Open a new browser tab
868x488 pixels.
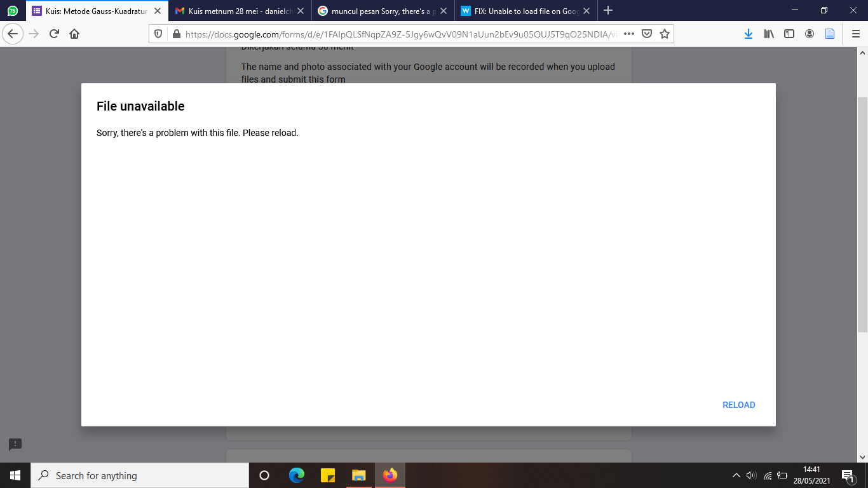608,10
